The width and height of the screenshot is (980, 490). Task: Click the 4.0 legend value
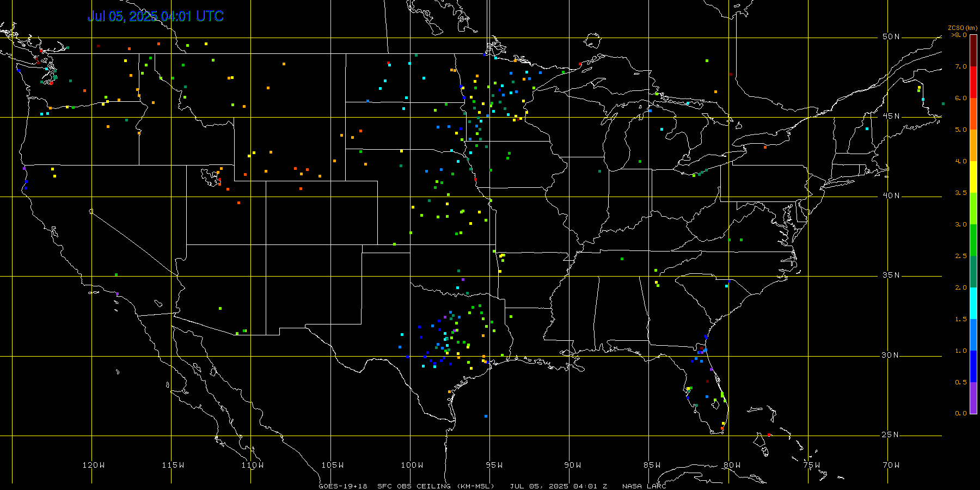coord(961,161)
